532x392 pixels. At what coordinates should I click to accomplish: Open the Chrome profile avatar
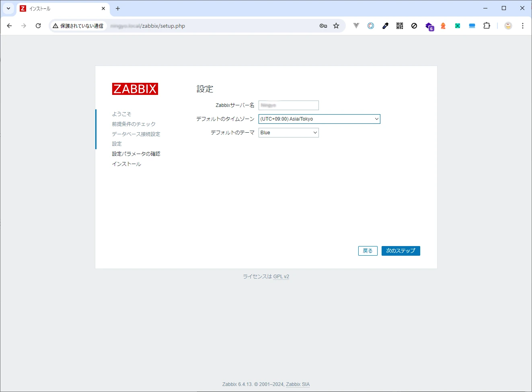(x=508, y=26)
